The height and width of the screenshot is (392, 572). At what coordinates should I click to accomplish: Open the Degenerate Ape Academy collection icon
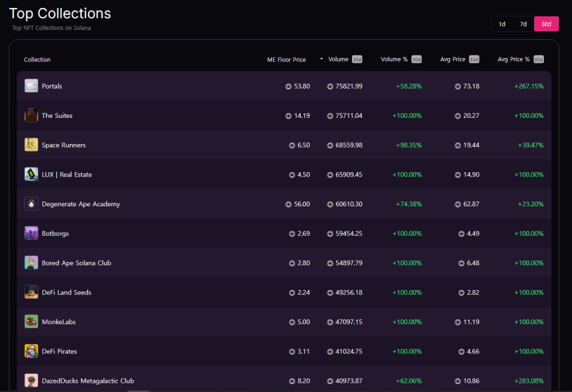point(31,204)
